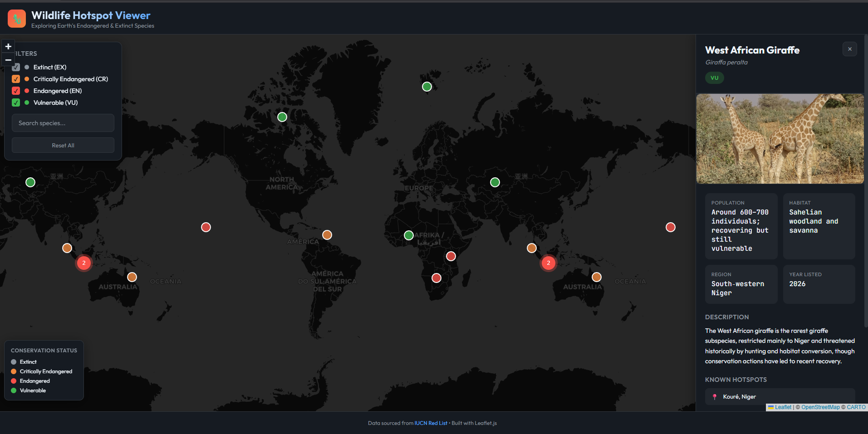Select the green marker north of Scandinavia

click(x=427, y=87)
